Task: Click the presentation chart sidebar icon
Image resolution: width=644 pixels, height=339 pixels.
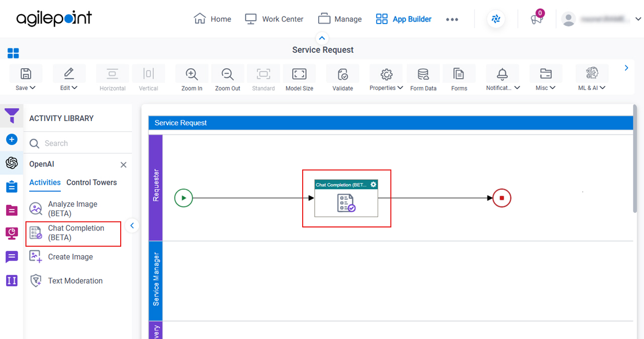Action: [x=12, y=233]
